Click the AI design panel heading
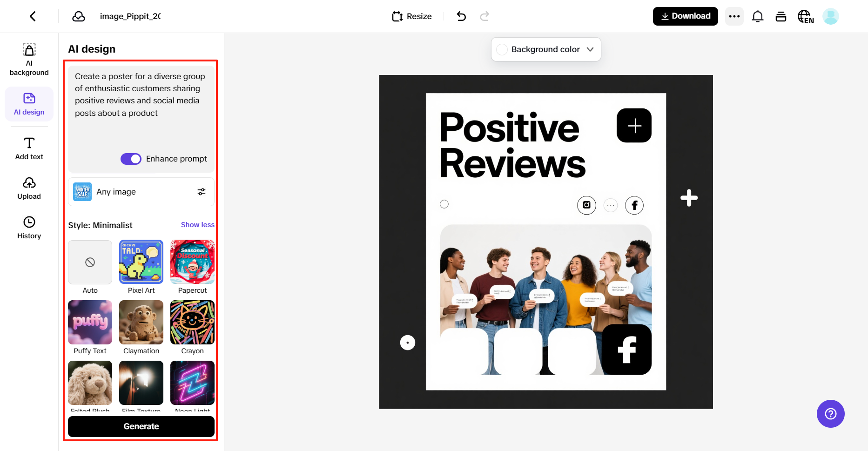 tap(92, 49)
